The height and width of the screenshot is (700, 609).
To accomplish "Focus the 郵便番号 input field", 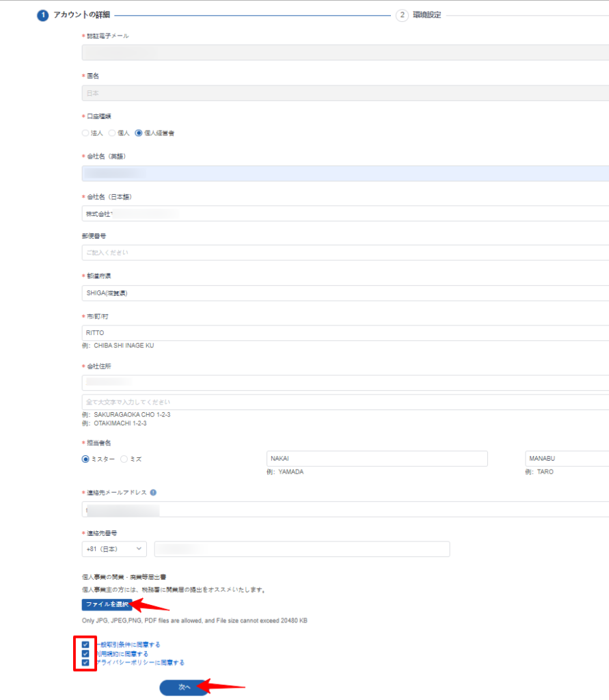I will pos(345,253).
